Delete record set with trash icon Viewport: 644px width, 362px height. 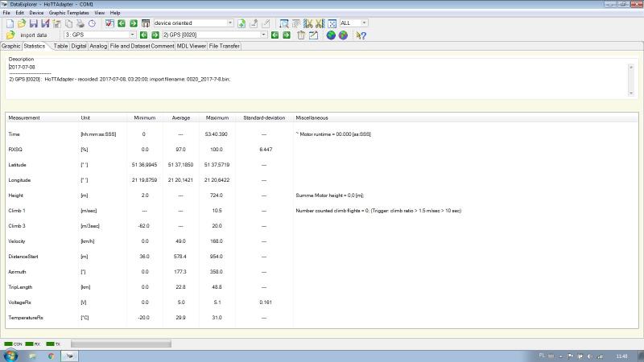tap(301, 35)
